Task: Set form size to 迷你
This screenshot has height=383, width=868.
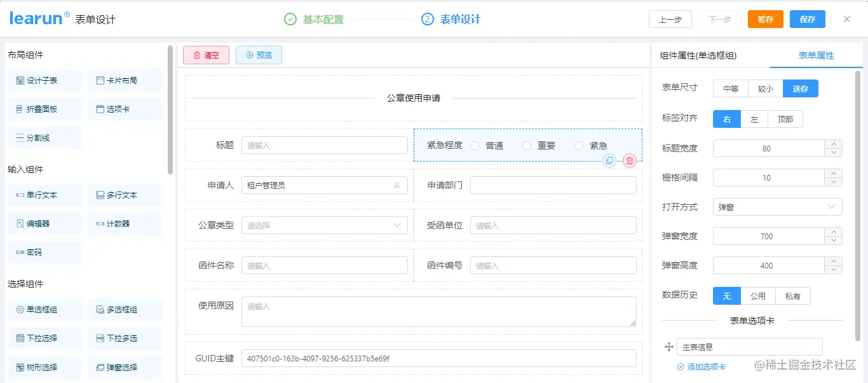Action: coord(801,88)
